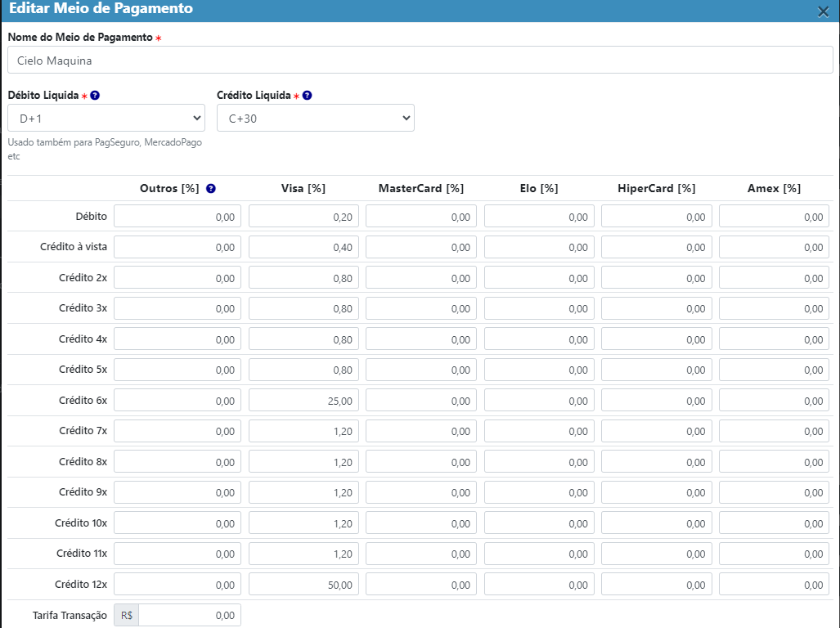Viewport: 840px width, 628px height.
Task: Edit the Visa rate for Crédito 3x
Action: pos(303,308)
